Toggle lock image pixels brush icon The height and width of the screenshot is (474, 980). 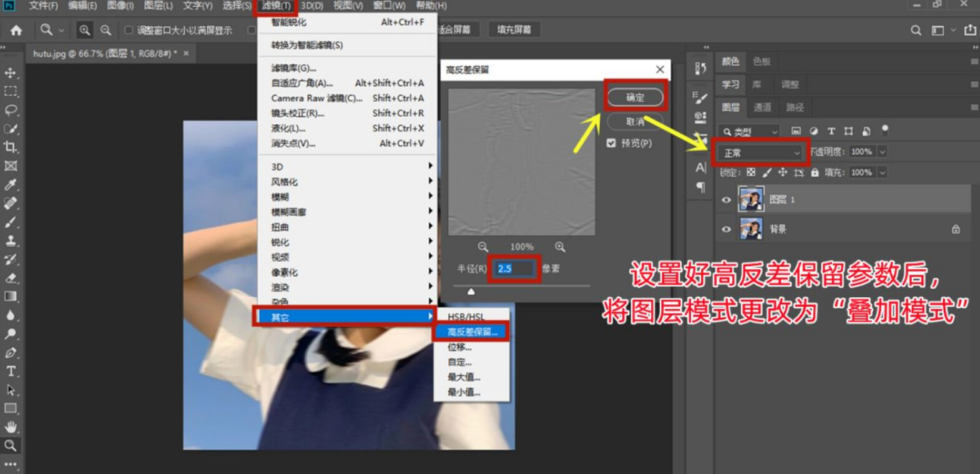(x=767, y=172)
